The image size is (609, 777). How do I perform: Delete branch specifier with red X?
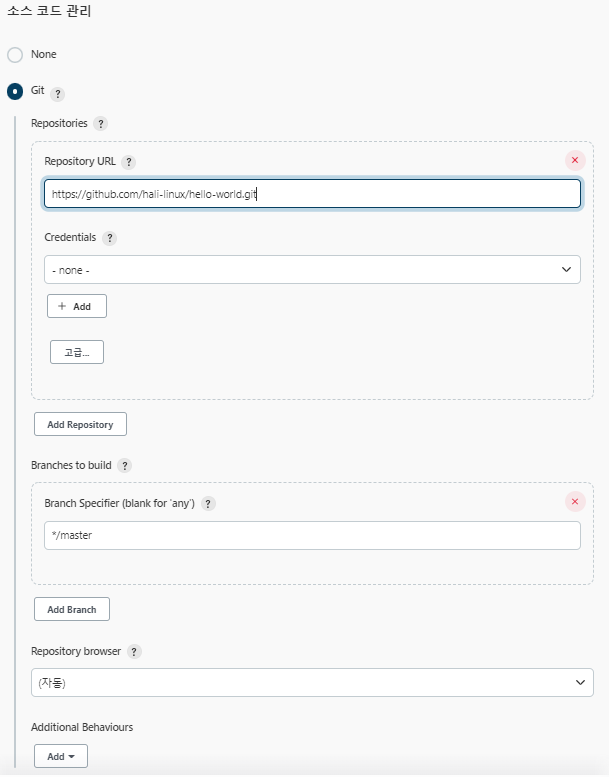pos(575,501)
